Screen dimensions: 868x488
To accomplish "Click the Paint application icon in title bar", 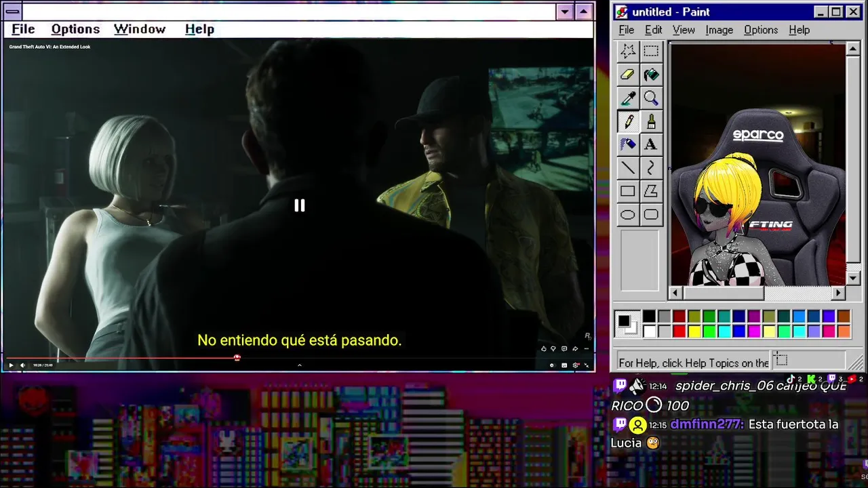I will pos(621,12).
